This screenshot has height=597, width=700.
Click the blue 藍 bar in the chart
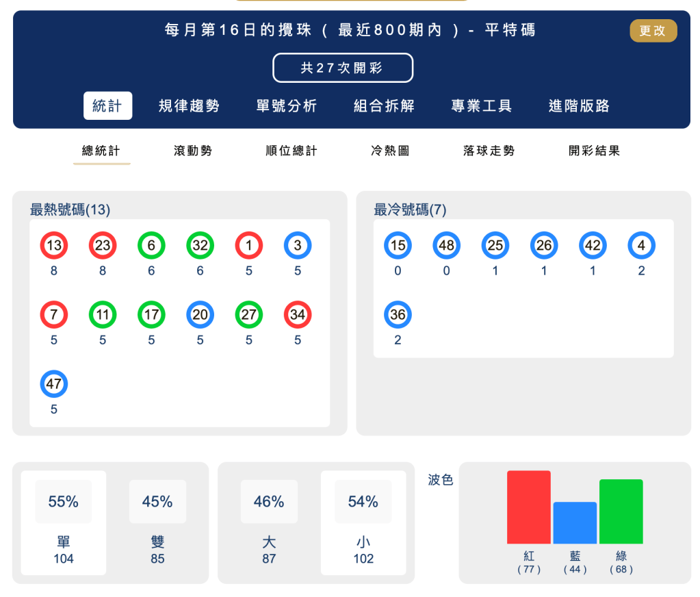coord(575,524)
